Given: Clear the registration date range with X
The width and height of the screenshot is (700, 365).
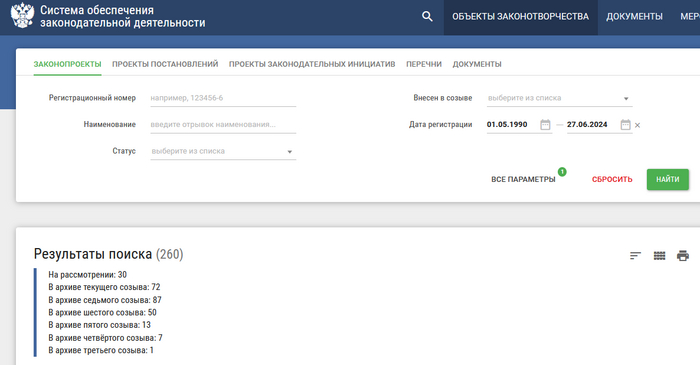Looking at the screenshot, I should (638, 125).
